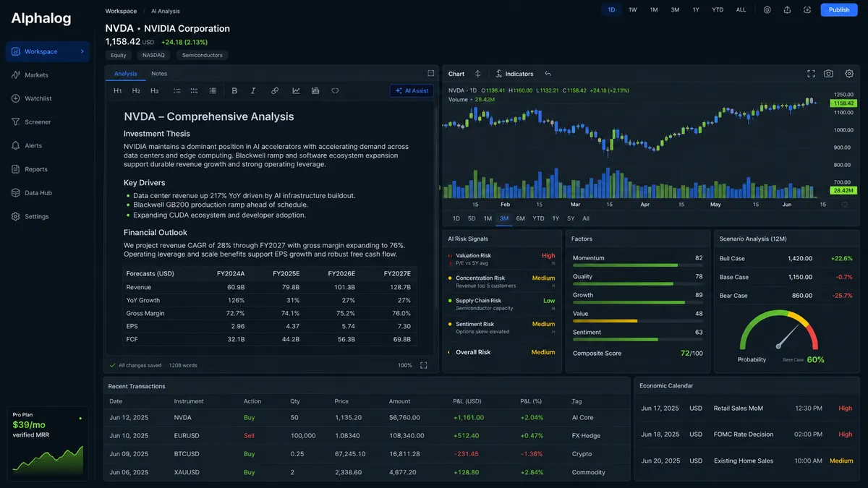Click the AI Analysis breadcrumb
Viewport: 868px width, 488px height.
[166, 11]
